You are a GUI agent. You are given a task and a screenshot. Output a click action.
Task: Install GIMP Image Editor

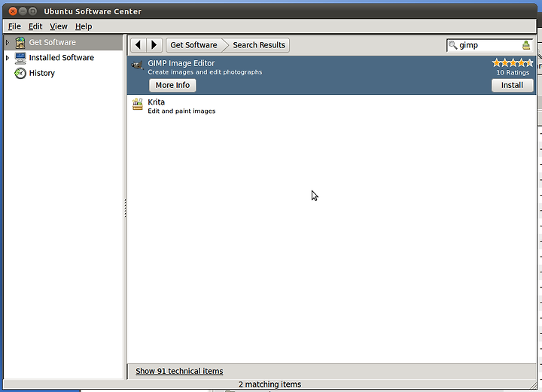pyautogui.click(x=513, y=85)
